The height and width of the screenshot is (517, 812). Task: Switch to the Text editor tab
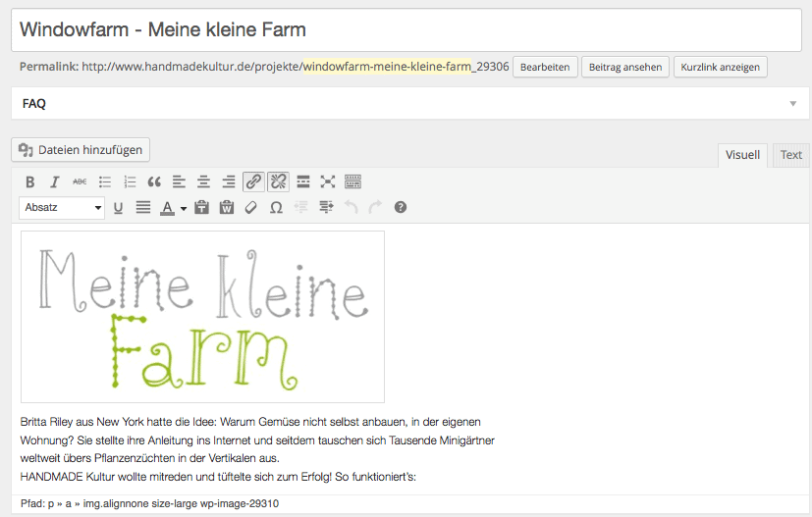(x=790, y=155)
